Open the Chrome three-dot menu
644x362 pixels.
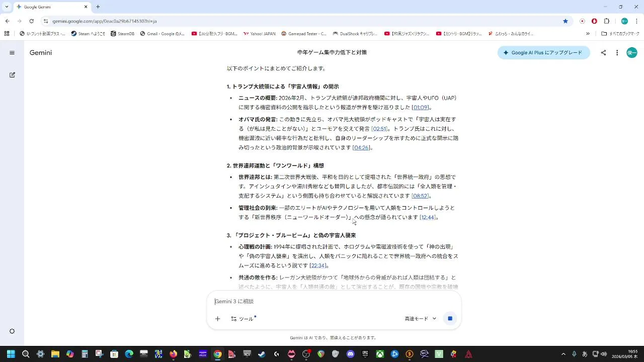click(x=636, y=21)
